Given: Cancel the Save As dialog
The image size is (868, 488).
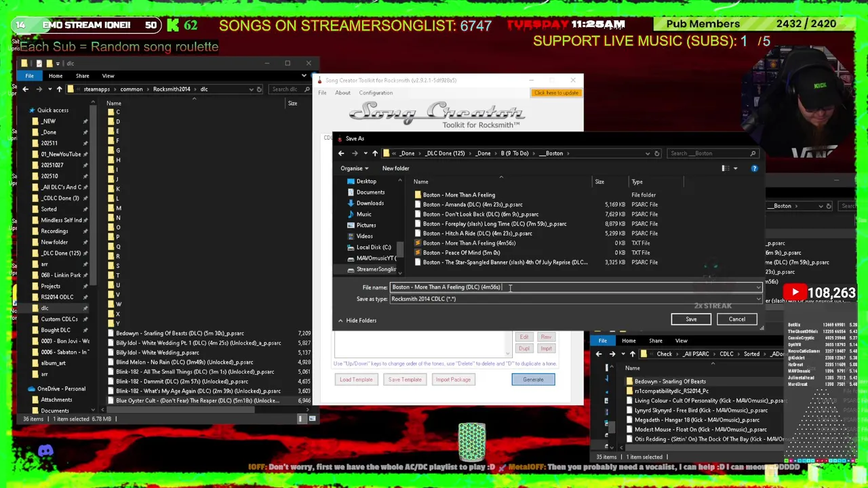Looking at the screenshot, I should pyautogui.click(x=736, y=319).
